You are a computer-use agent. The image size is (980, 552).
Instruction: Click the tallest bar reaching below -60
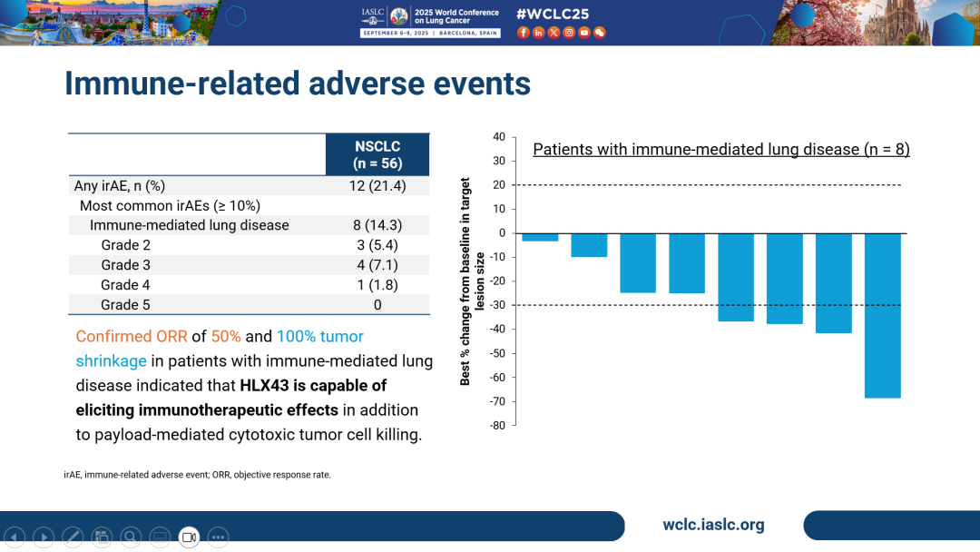click(882, 315)
